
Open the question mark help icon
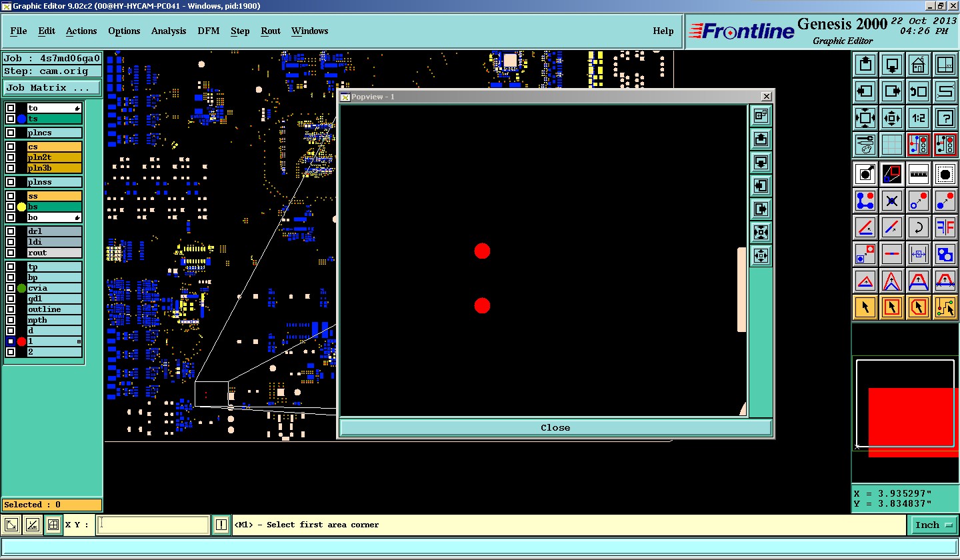pyautogui.click(x=945, y=118)
